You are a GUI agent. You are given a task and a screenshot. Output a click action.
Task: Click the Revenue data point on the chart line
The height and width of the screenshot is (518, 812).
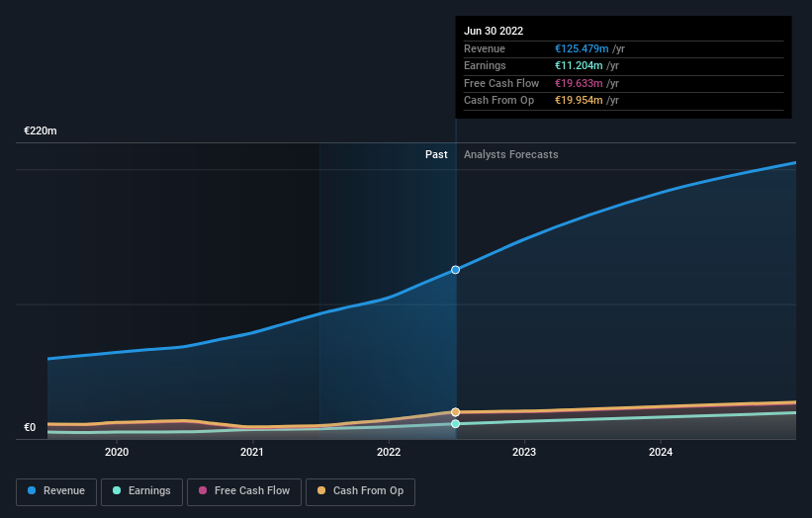click(455, 270)
